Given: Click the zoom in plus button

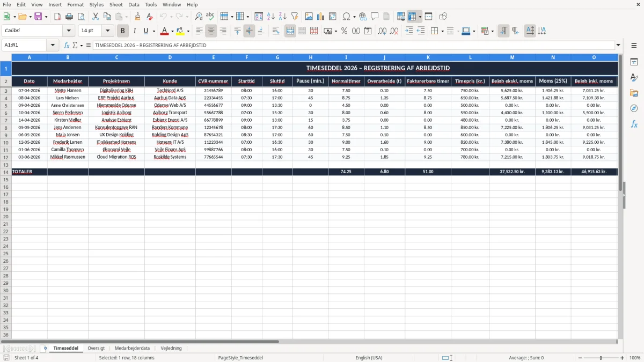Looking at the screenshot, I should point(623,358).
